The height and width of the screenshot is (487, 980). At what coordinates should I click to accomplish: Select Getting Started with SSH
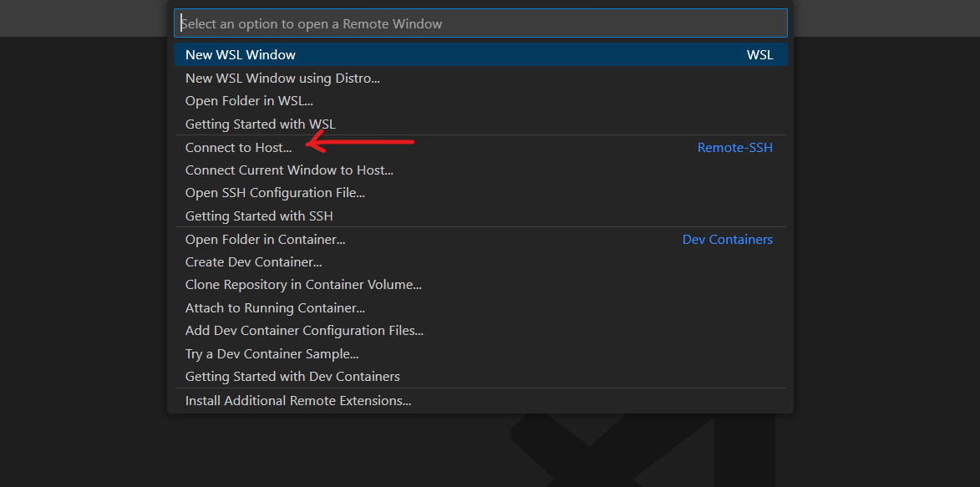(x=259, y=216)
